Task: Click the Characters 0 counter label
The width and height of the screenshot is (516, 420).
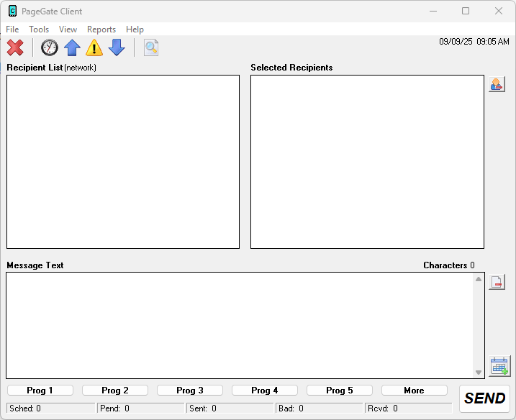Action: coord(449,265)
